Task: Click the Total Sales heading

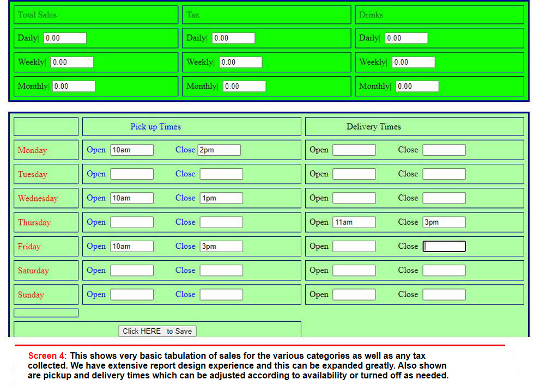Action: point(37,15)
